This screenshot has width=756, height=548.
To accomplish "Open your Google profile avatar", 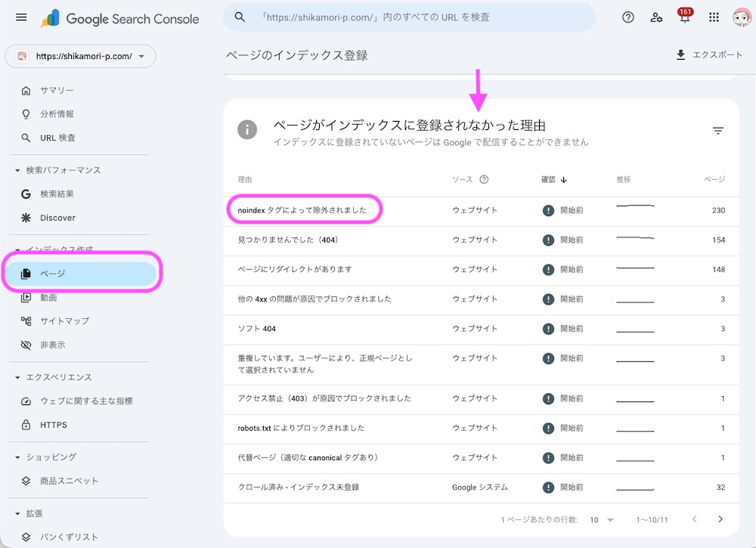I will click(742, 18).
